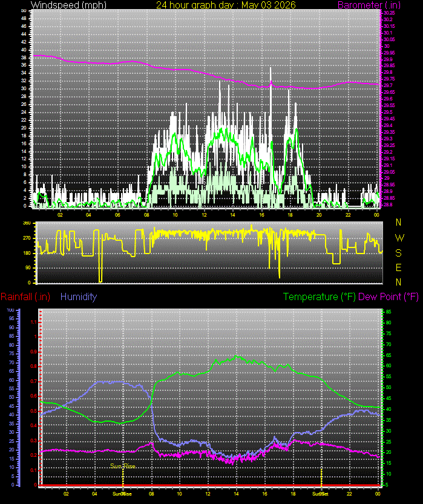The image size is (423, 504).
Task: Click the '50' humidity axis value
Action: (x=11, y=398)
